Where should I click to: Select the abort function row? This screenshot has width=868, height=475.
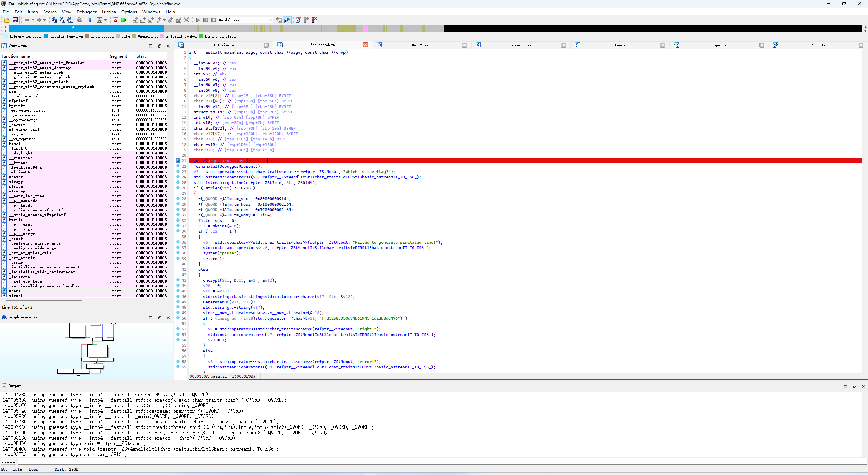coord(85,291)
